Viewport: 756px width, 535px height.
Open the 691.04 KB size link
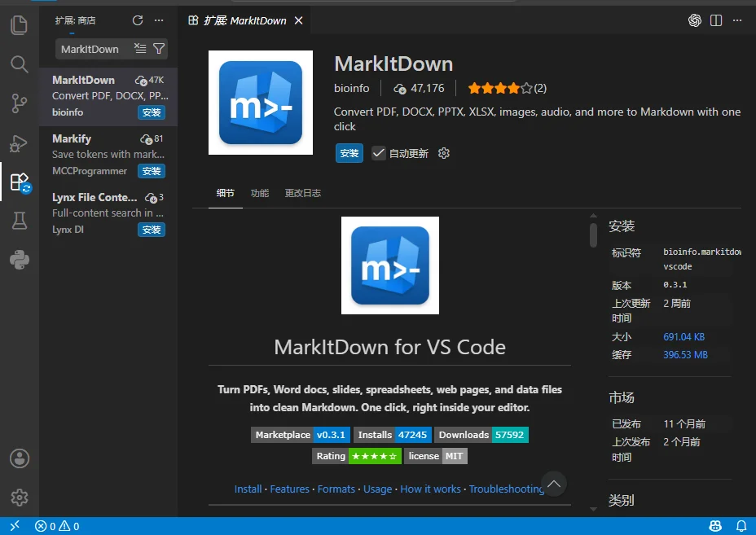tap(683, 337)
